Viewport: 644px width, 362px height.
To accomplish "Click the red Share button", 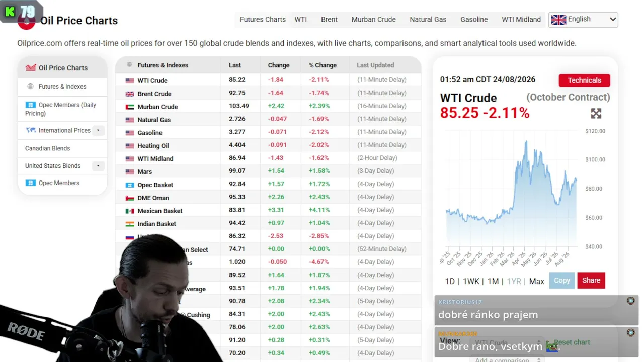I will pyautogui.click(x=591, y=281).
